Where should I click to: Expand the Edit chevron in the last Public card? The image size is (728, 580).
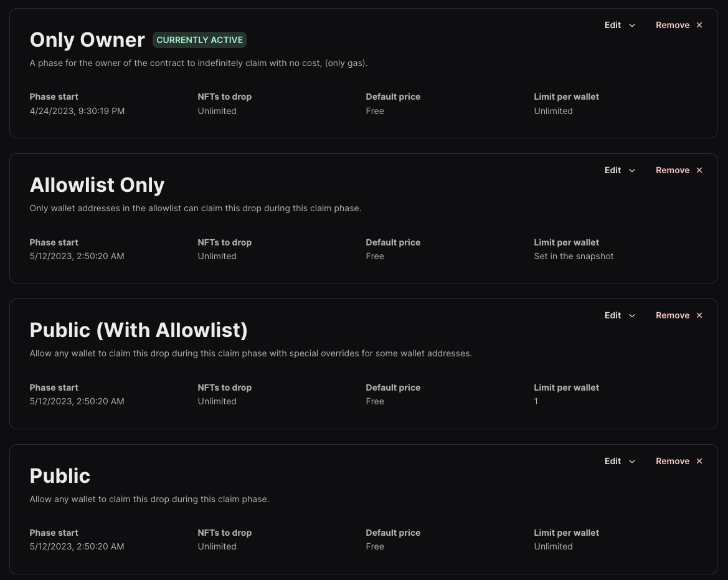click(x=632, y=462)
